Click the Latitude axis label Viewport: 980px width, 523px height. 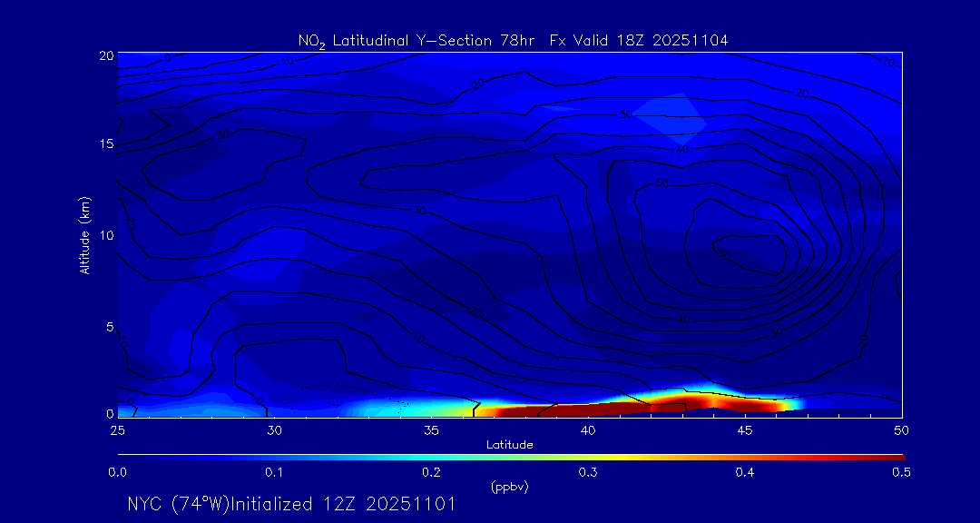tap(509, 445)
